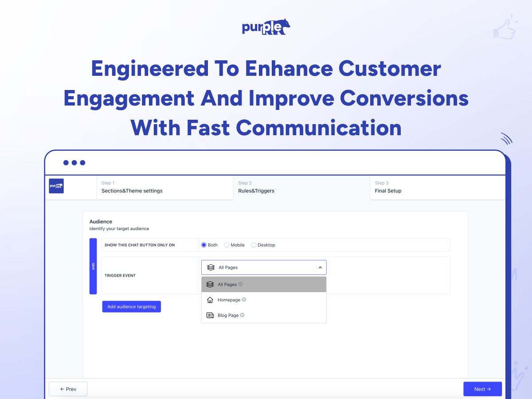Image resolution: width=532 pixels, height=399 pixels.
Task: Click the layers icon beside the All Pages option
Action: point(210,285)
